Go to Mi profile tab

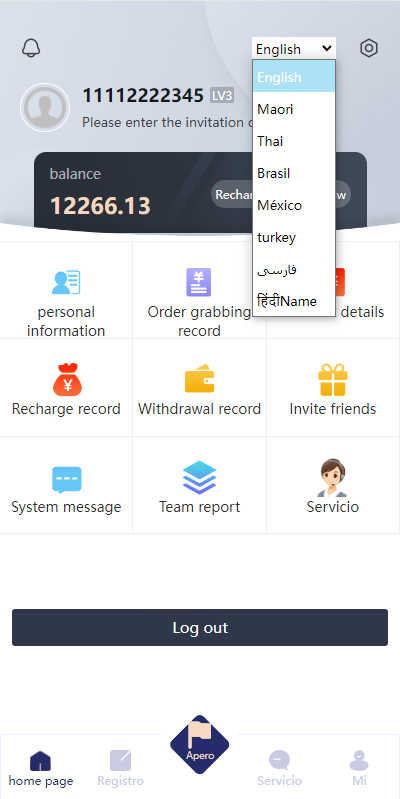pyautogui.click(x=359, y=768)
